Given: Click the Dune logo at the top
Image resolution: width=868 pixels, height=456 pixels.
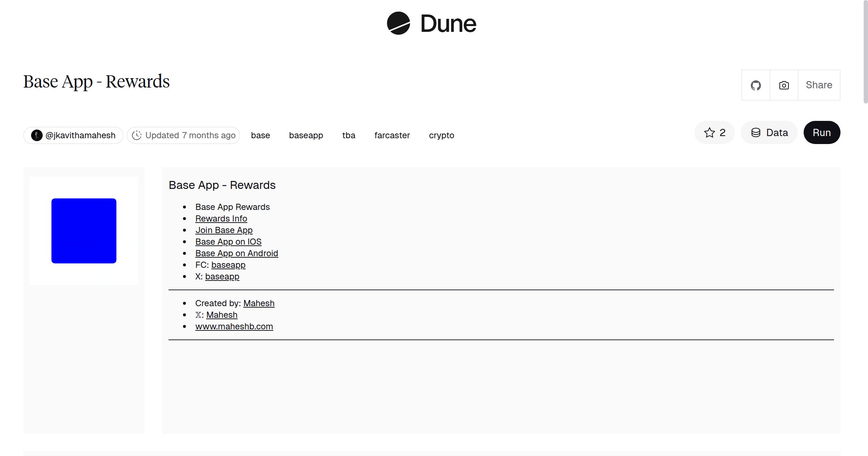Looking at the screenshot, I should [431, 24].
